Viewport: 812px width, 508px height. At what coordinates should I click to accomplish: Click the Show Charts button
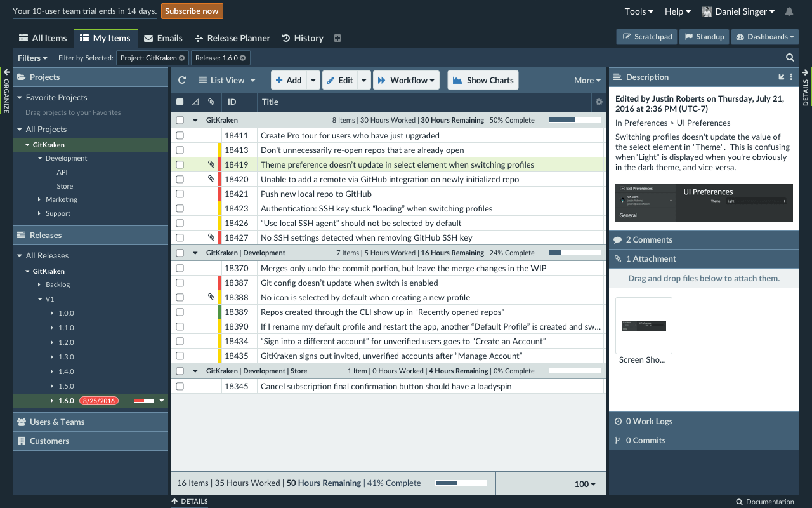[x=483, y=80]
